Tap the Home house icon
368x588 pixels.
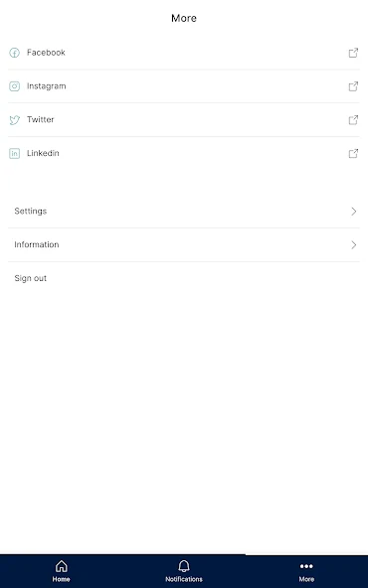pos(62,566)
